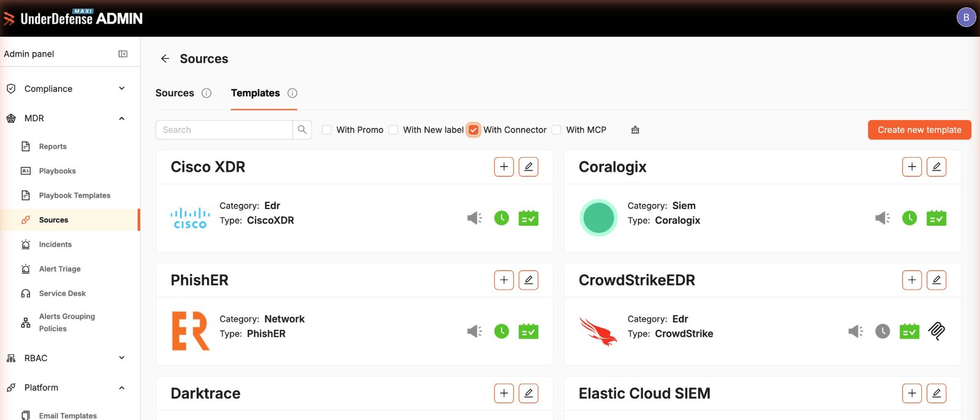The image size is (980, 420).
Task: Click the Coralogix calendar check icon
Action: [x=937, y=218]
